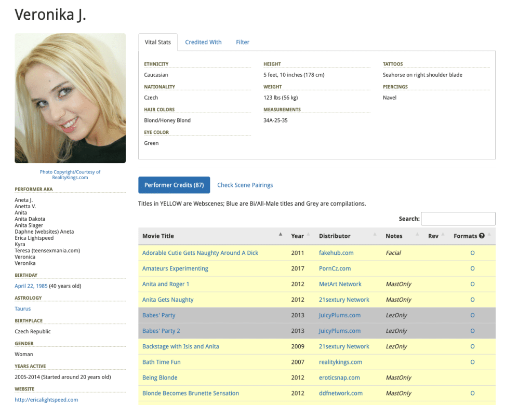The height and width of the screenshot is (405, 532).
Task: Open the Bath Time Fun title link
Action: point(162,362)
